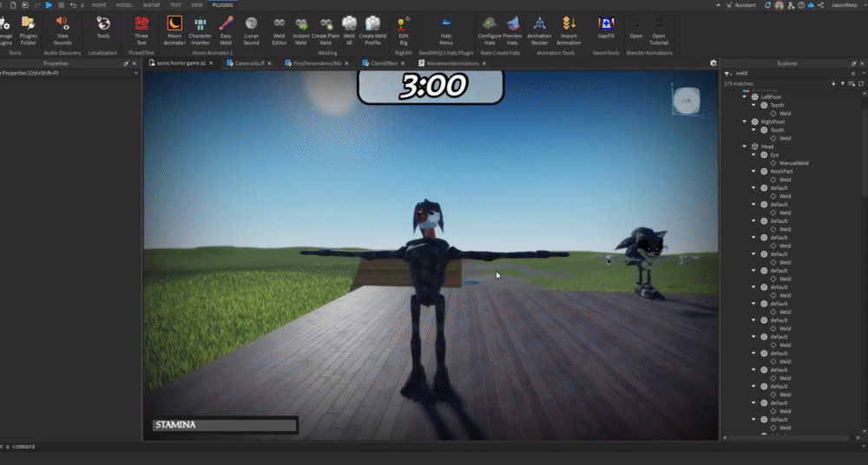Collapse the RightFoot tree node
868x465 pixels.
coord(745,121)
